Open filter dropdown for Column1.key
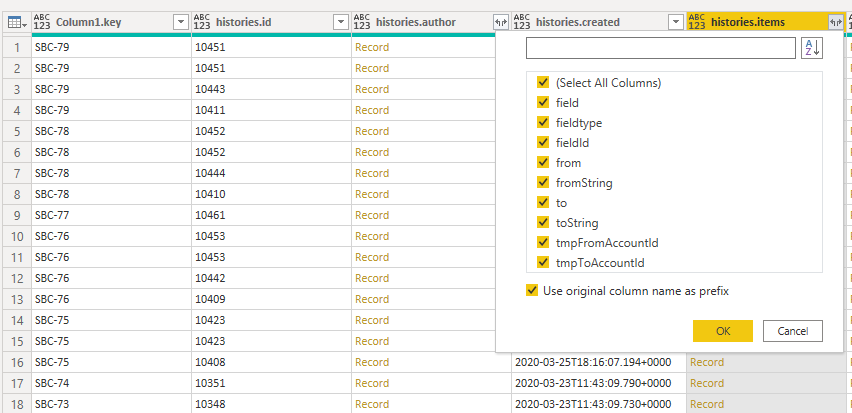This screenshot has width=852, height=413. click(x=180, y=22)
